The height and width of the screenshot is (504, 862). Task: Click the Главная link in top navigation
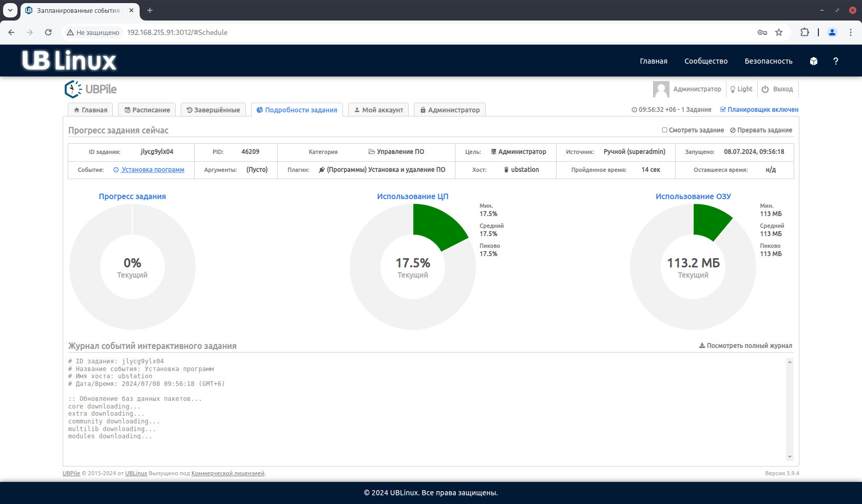654,61
